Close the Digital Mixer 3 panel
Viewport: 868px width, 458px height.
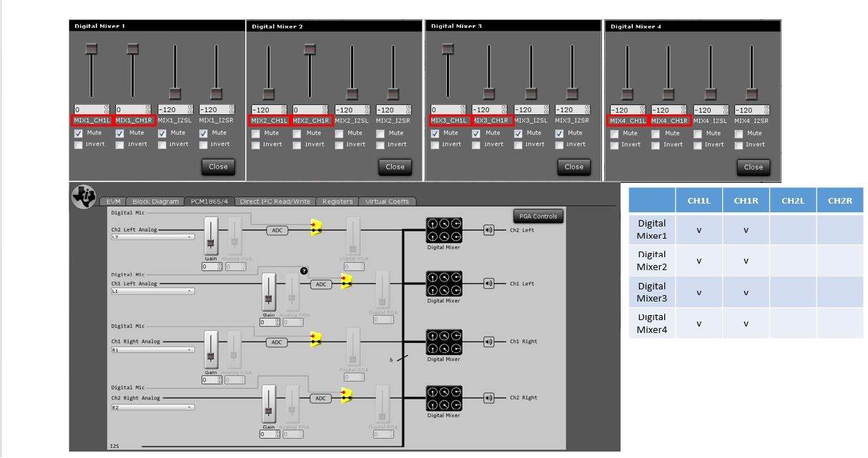pyautogui.click(x=574, y=166)
